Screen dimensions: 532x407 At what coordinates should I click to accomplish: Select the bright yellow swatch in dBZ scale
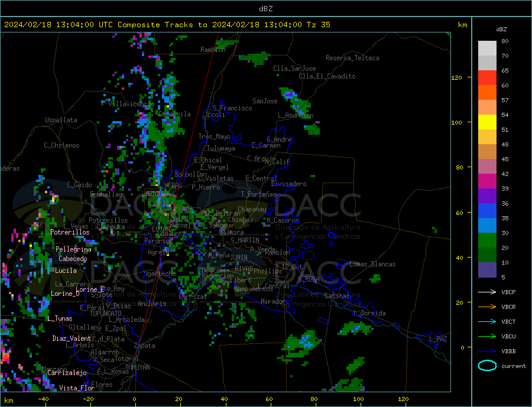coord(487,122)
